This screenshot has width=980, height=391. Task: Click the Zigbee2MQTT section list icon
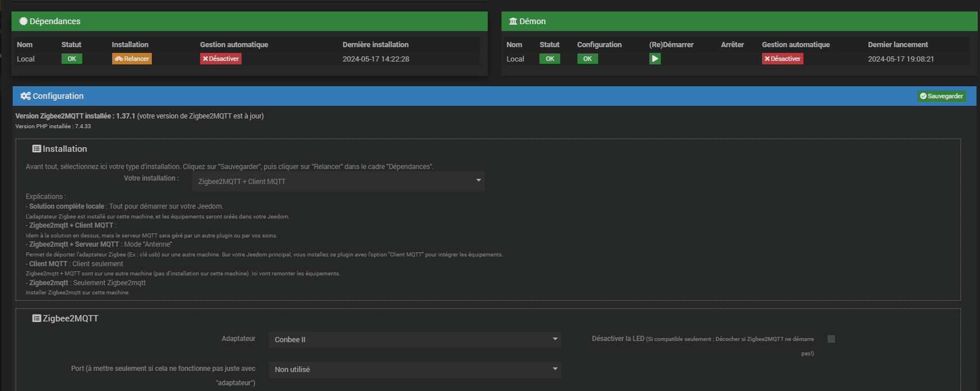(x=37, y=319)
